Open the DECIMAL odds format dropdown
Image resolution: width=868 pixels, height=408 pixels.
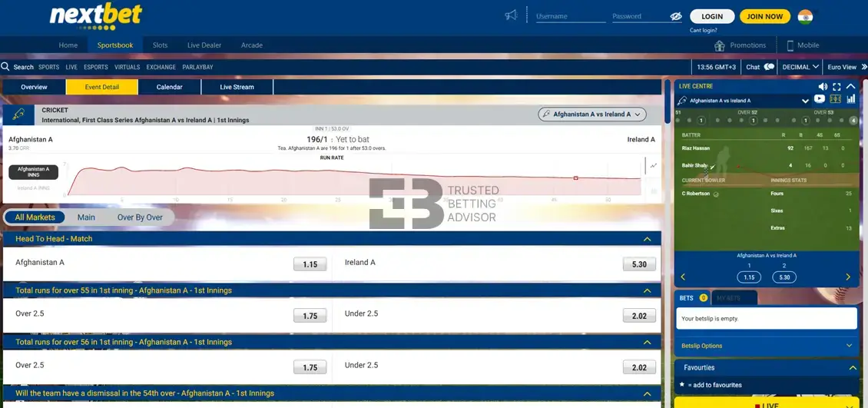800,67
